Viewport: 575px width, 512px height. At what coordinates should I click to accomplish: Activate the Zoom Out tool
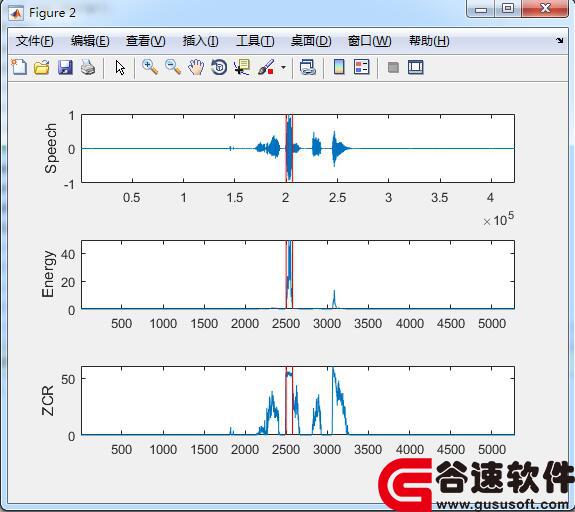pyautogui.click(x=173, y=67)
